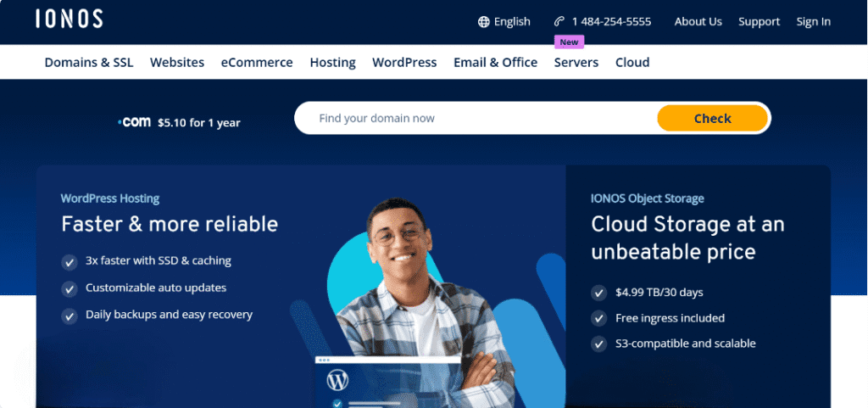Screen dimensions: 868x408
Task: Click checkmark beside $4.99 TB/30 days
Action: (x=598, y=293)
